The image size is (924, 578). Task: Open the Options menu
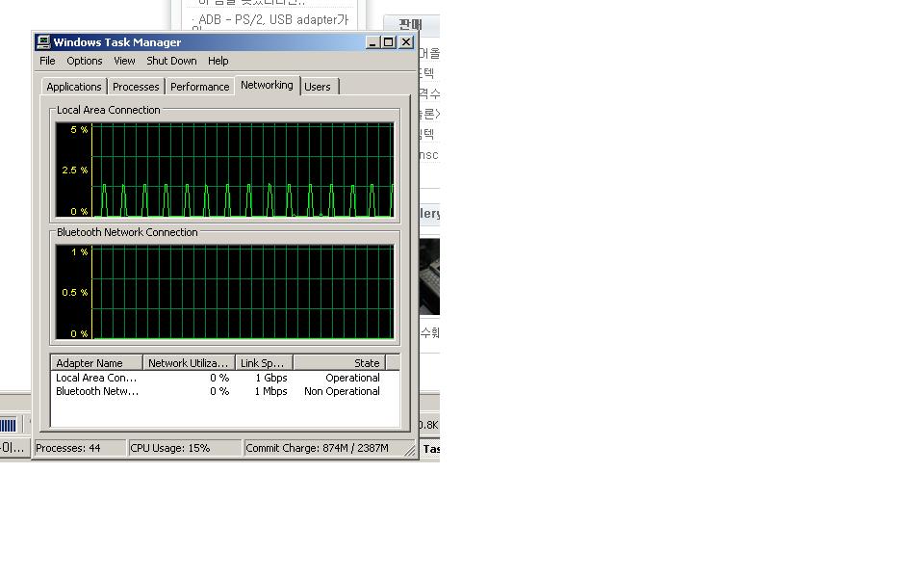coord(85,61)
